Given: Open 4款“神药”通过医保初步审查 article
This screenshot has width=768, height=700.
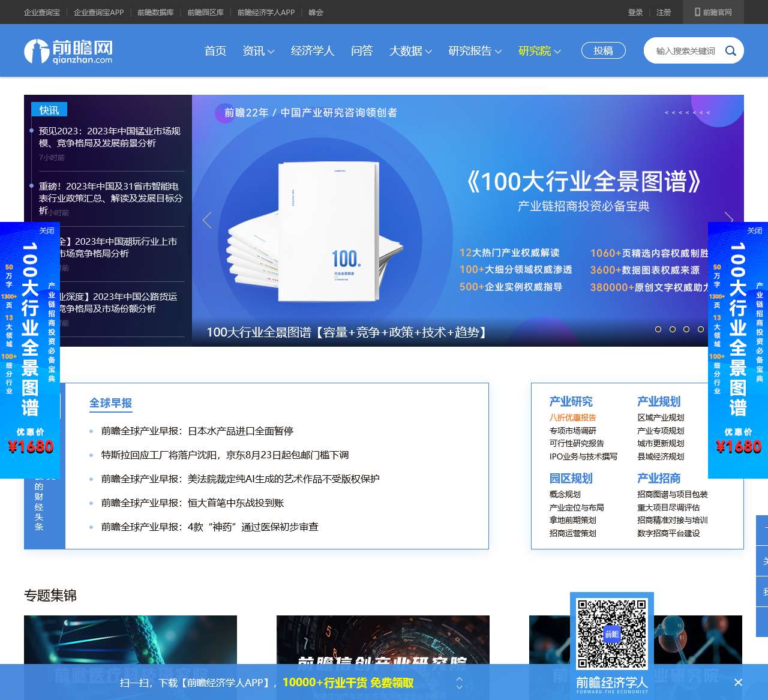Looking at the screenshot, I should tap(210, 527).
